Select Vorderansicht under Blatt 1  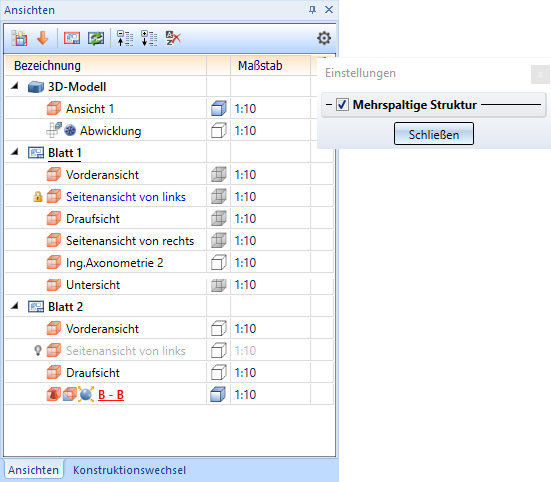click(102, 175)
